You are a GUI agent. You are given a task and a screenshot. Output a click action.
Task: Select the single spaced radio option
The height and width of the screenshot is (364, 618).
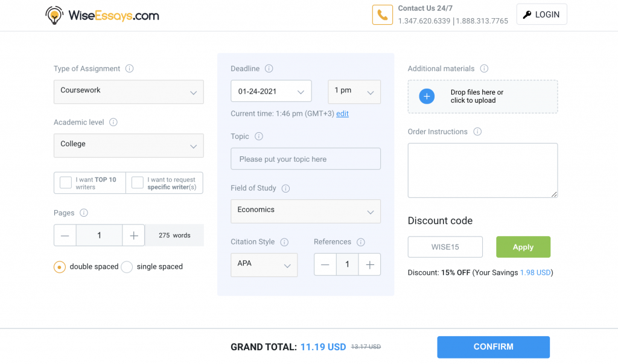pos(127,267)
